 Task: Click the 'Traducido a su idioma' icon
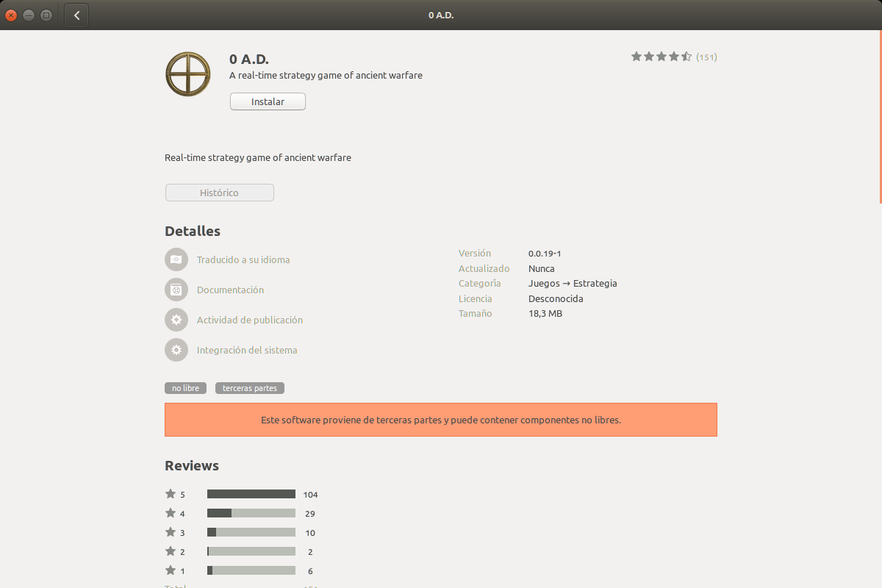pyautogui.click(x=176, y=259)
